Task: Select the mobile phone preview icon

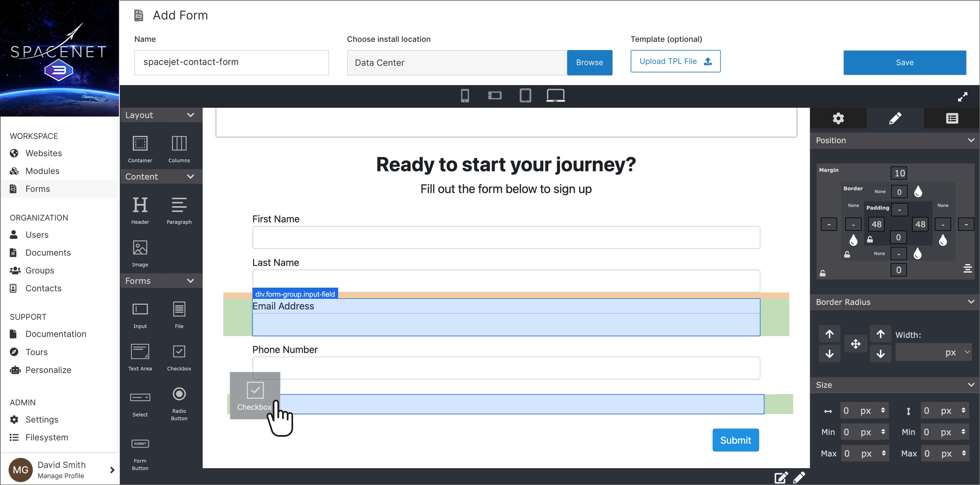Action: point(464,95)
